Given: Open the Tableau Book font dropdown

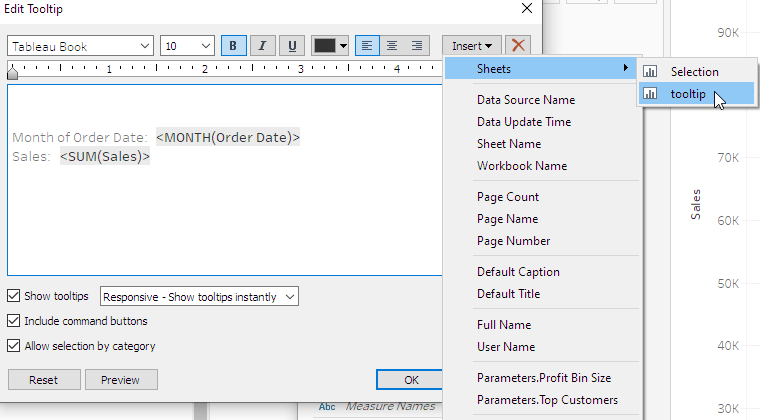Looking at the screenshot, I should pyautogui.click(x=81, y=46).
